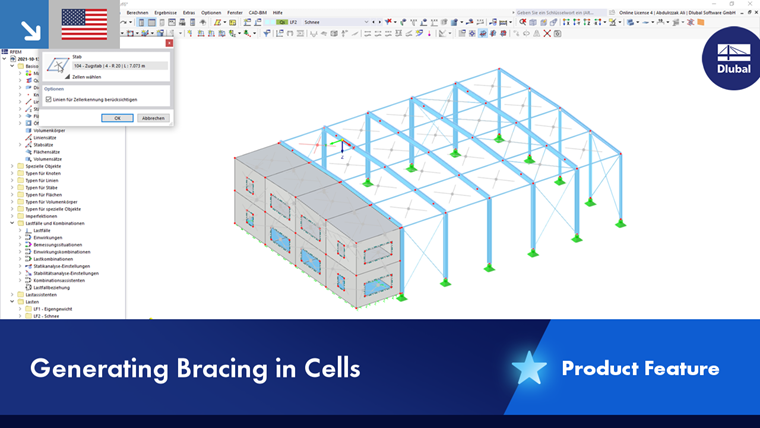Click the red crossed-lines icon in top toolbar
Image resolution: width=760 pixels, height=428 pixels.
[691, 22]
